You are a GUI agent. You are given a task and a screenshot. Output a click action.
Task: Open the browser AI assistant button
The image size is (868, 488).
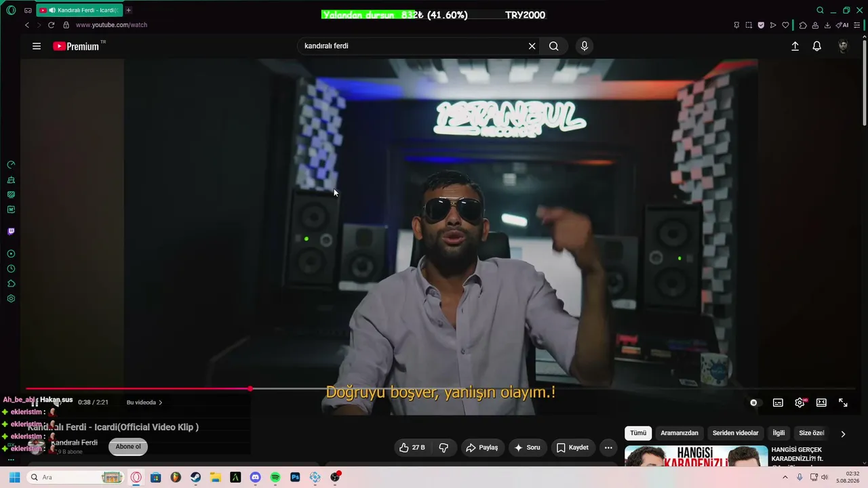click(842, 25)
